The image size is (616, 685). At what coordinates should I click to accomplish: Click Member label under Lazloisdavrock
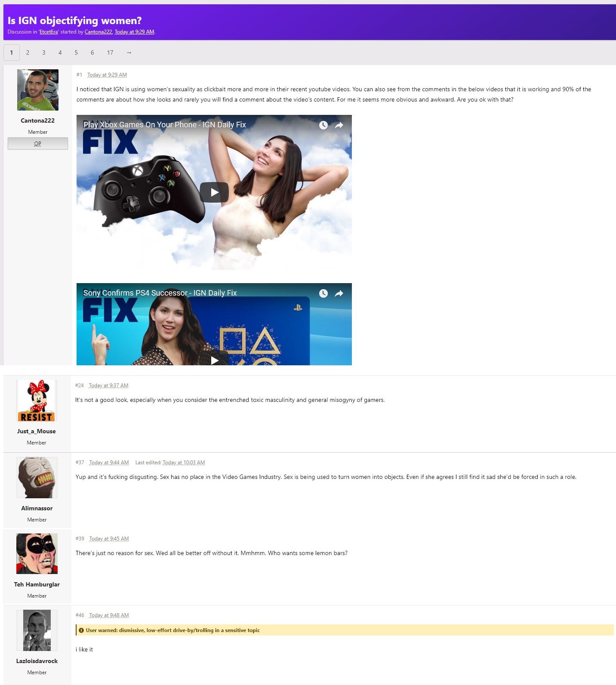[x=37, y=673]
